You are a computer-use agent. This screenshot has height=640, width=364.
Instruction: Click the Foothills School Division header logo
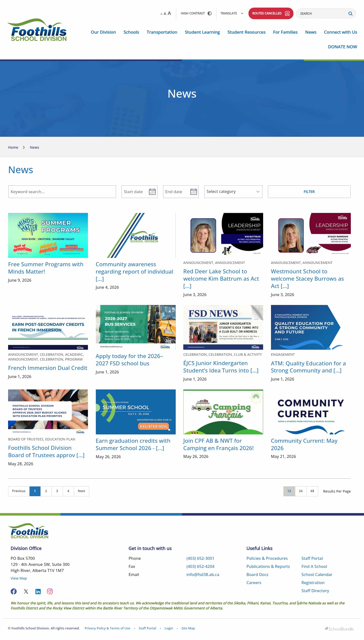[37, 30]
